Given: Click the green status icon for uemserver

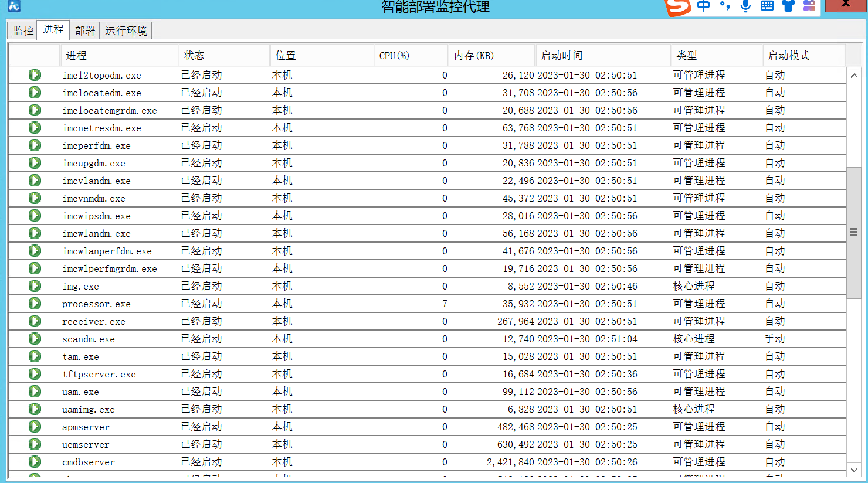Looking at the screenshot, I should pos(35,444).
